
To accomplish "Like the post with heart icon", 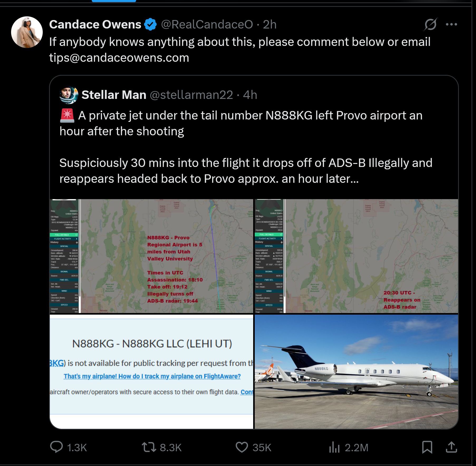I will (242, 447).
